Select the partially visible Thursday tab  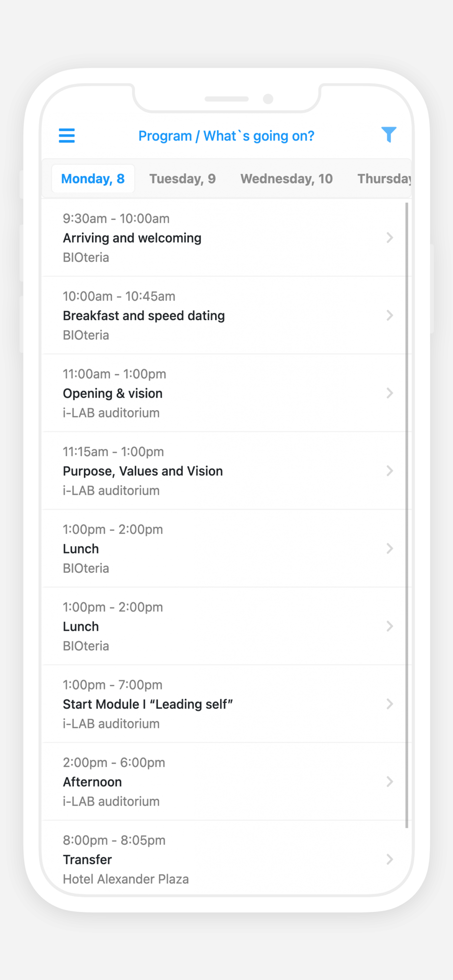(x=383, y=179)
